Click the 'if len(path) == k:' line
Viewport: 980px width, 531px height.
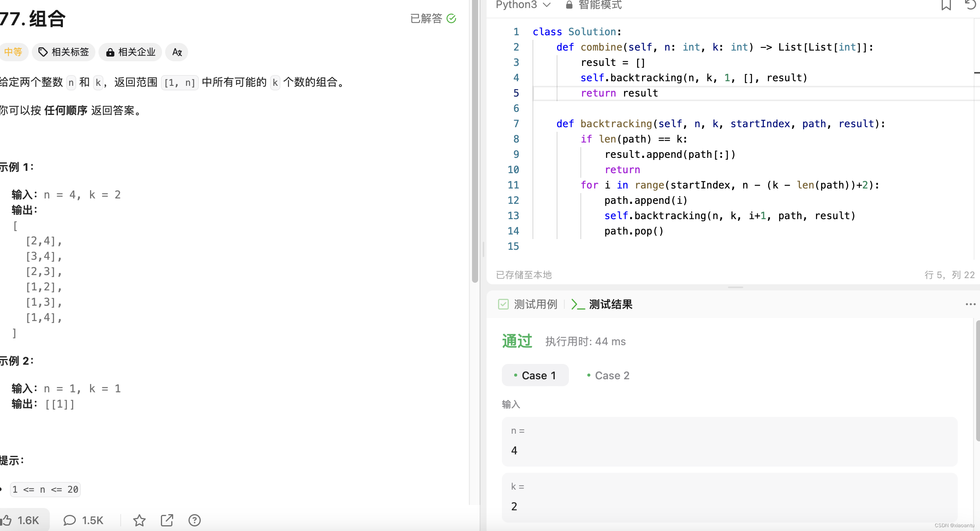pos(634,139)
